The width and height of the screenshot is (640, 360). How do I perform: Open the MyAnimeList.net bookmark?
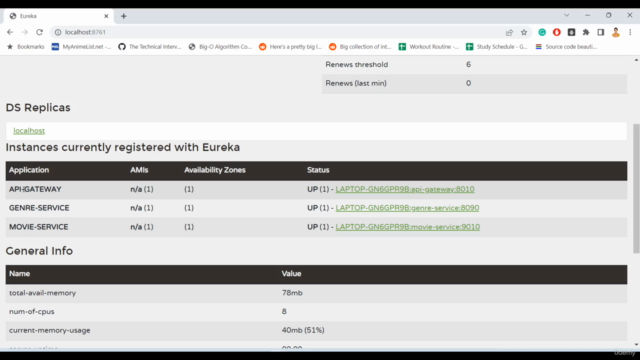(x=81, y=47)
